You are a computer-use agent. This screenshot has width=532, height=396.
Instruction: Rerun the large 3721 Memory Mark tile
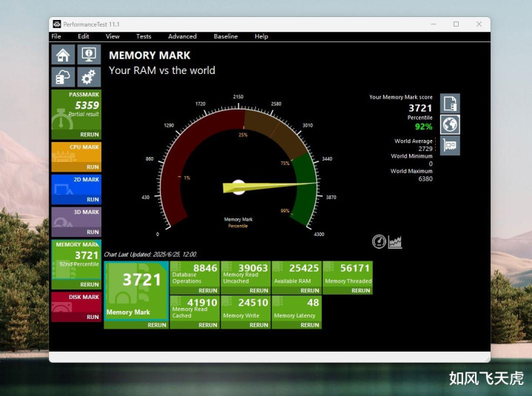tap(157, 325)
